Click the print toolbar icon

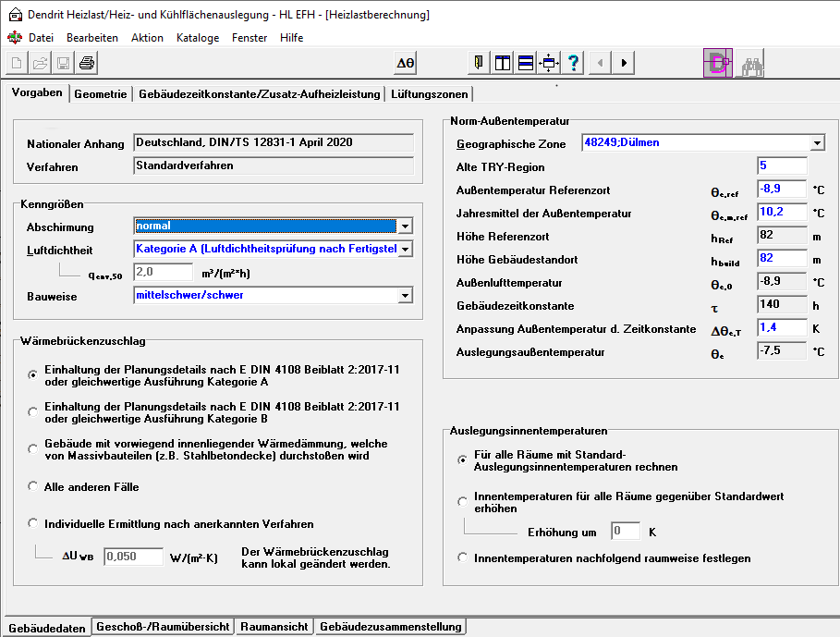87,63
